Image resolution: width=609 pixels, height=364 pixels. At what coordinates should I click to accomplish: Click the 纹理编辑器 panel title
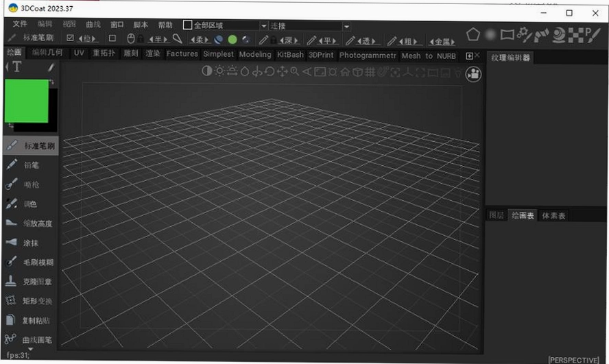[x=510, y=58]
